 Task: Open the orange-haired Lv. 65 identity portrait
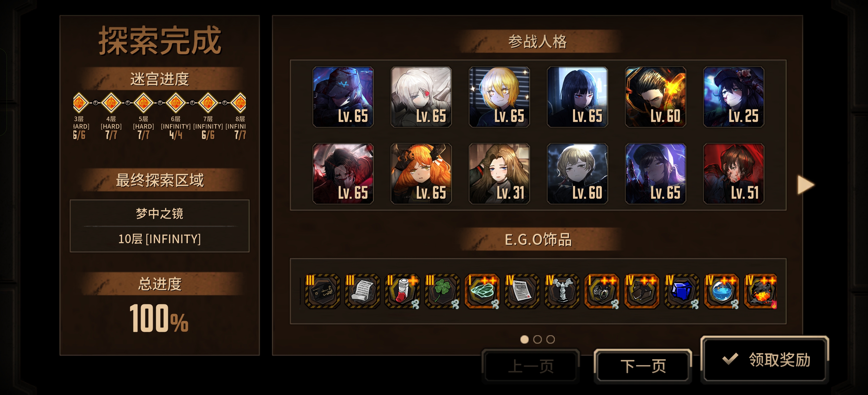pos(421,174)
